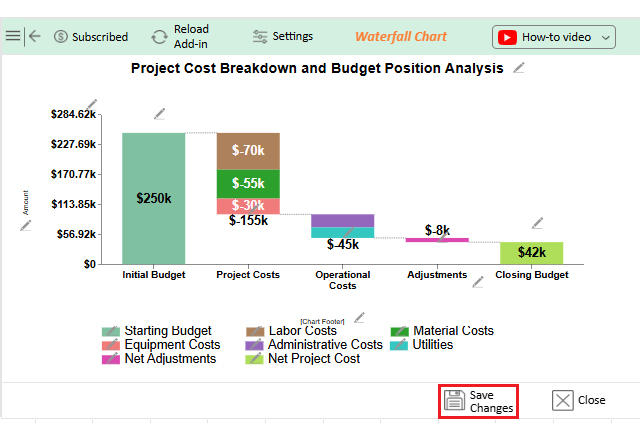Close the chart editor via Close button
The image size is (640, 440).
point(579,400)
